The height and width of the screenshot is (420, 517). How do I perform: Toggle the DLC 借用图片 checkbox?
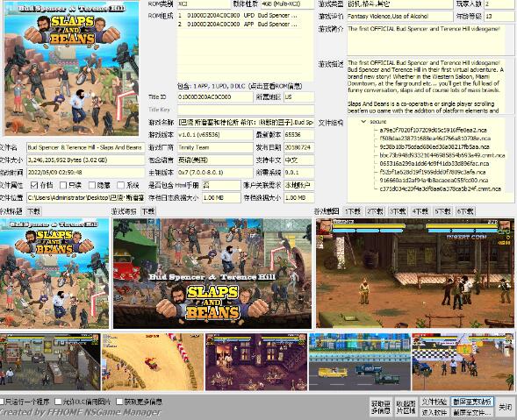click(x=58, y=402)
